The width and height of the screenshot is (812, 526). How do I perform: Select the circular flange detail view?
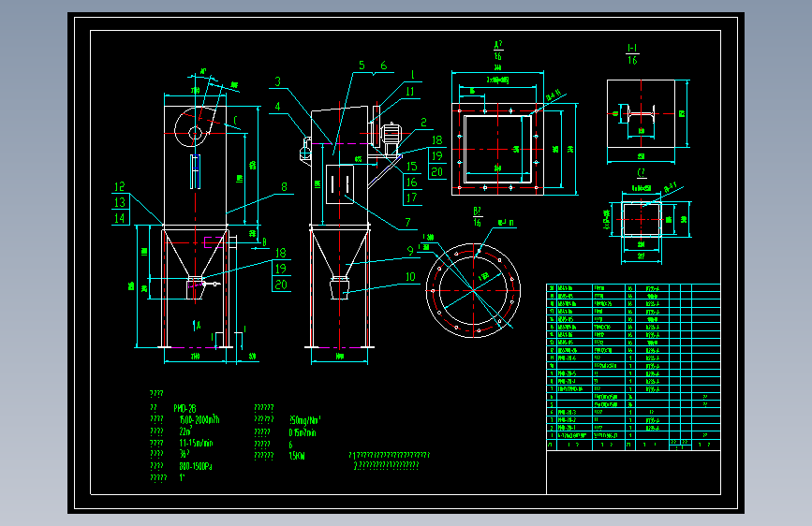click(x=473, y=290)
